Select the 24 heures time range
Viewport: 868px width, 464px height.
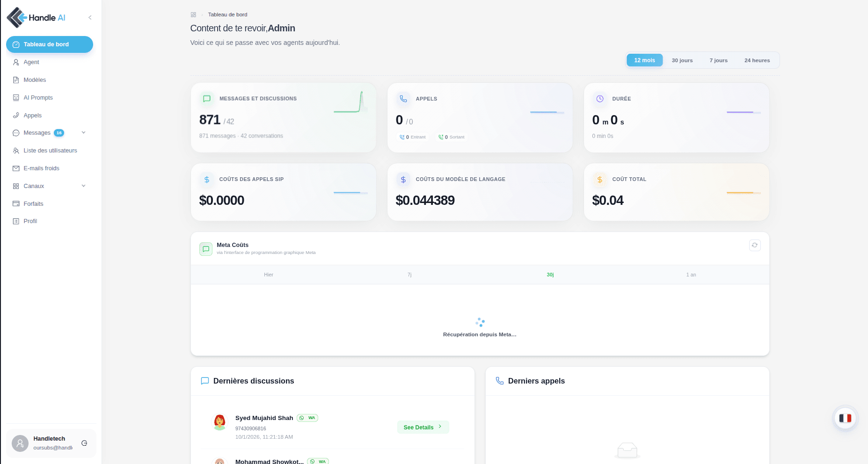(757, 60)
